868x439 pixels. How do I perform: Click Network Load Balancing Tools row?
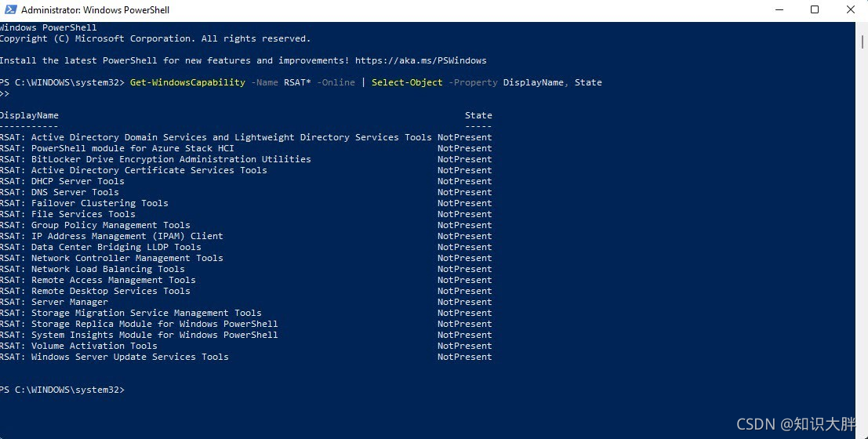point(245,269)
